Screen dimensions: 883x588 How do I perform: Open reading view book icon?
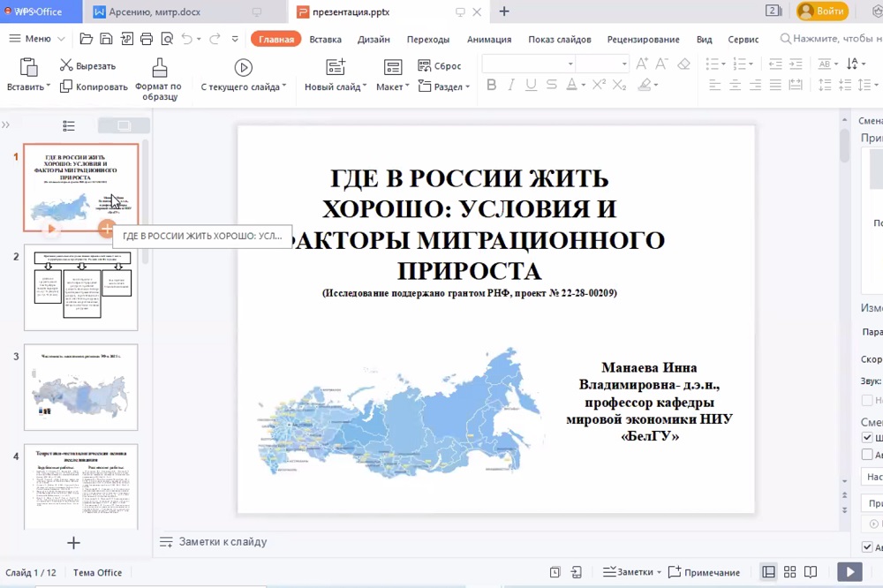click(x=811, y=572)
